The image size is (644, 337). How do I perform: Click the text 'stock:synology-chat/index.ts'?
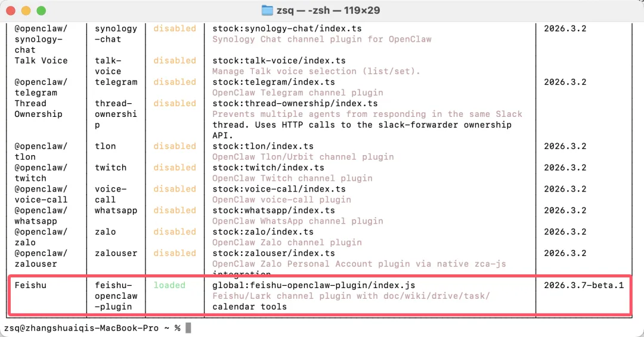[287, 29]
